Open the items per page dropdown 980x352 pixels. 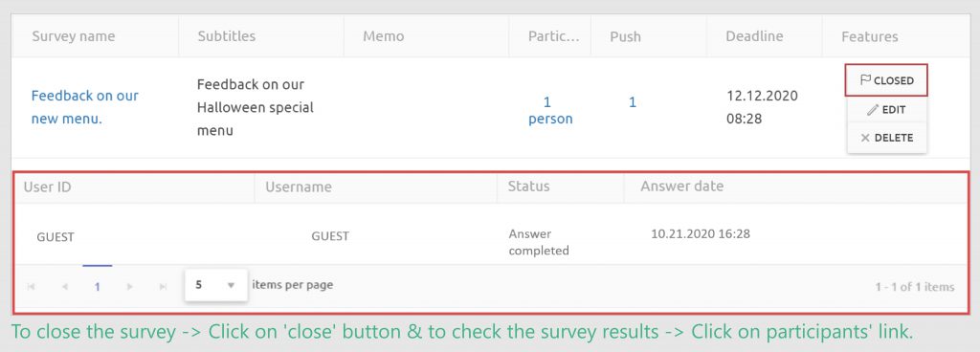(215, 285)
